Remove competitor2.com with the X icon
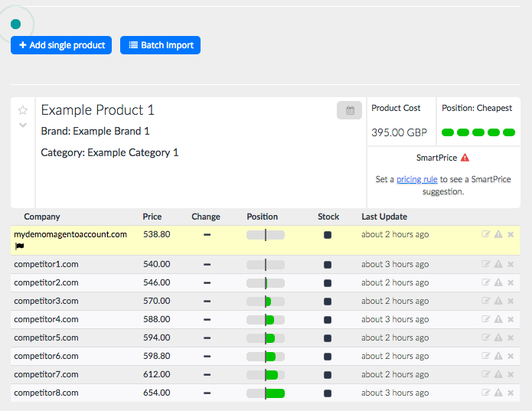Viewport: 532px width, 411px height. coord(511,283)
